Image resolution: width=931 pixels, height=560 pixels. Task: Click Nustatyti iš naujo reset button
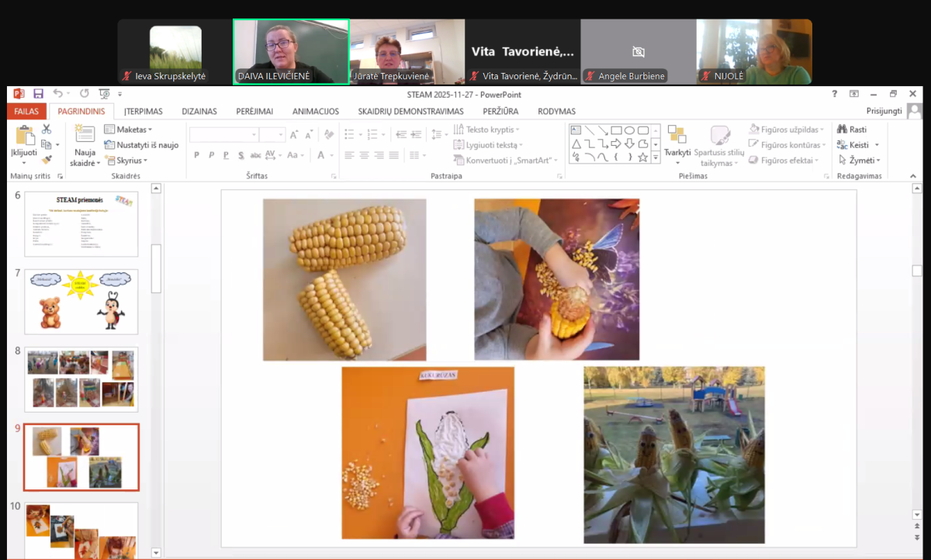pos(142,145)
